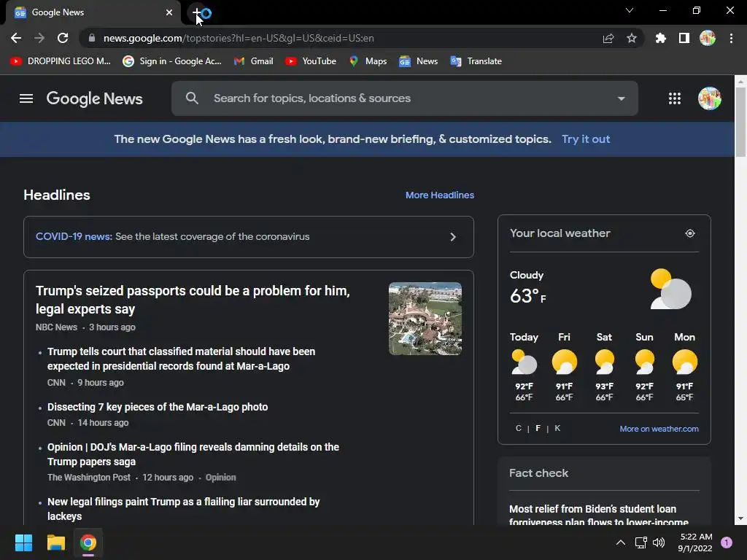Screen dimensions: 747x560
Task: Share this page from address bar
Action: point(608,38)
